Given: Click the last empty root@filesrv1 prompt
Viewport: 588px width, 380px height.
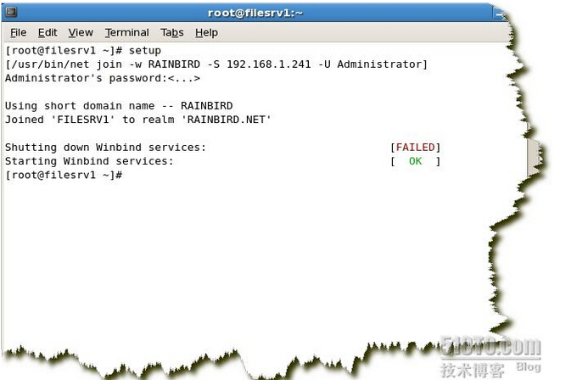Looking at the screenshot, I should (64, 175).
